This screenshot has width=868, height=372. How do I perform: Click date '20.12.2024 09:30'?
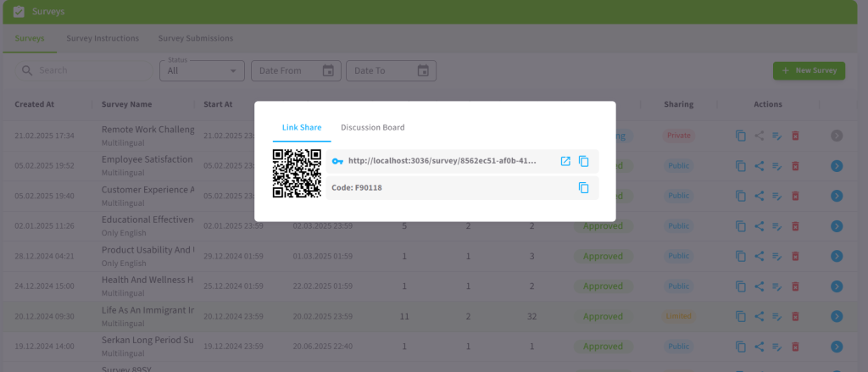(x=44, y=316)
